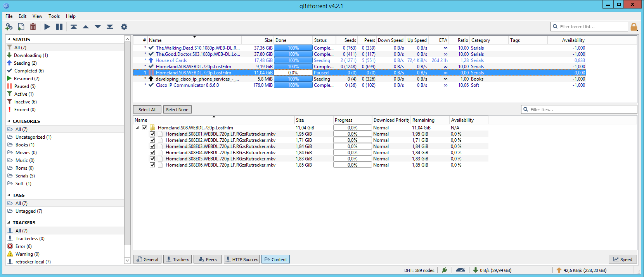This screenshot has width=644, height=277.
Task: Switch to the HTTP Sources tab
Action: (241, 260)
